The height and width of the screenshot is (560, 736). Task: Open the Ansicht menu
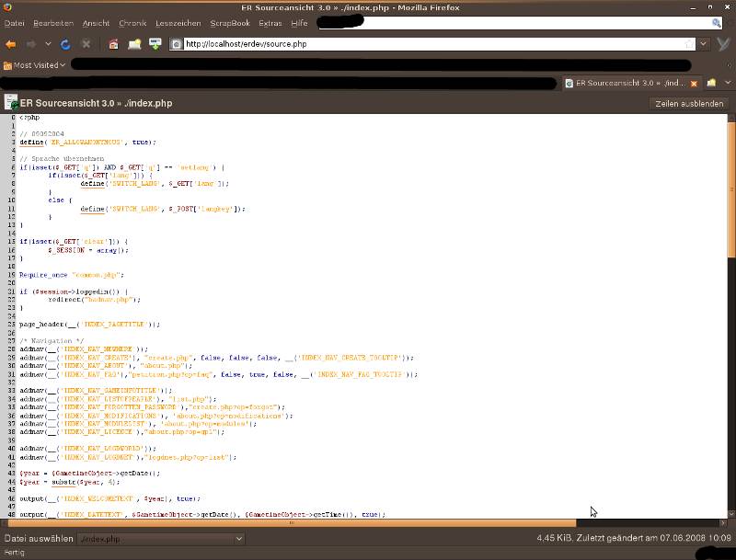click(96, 23)
